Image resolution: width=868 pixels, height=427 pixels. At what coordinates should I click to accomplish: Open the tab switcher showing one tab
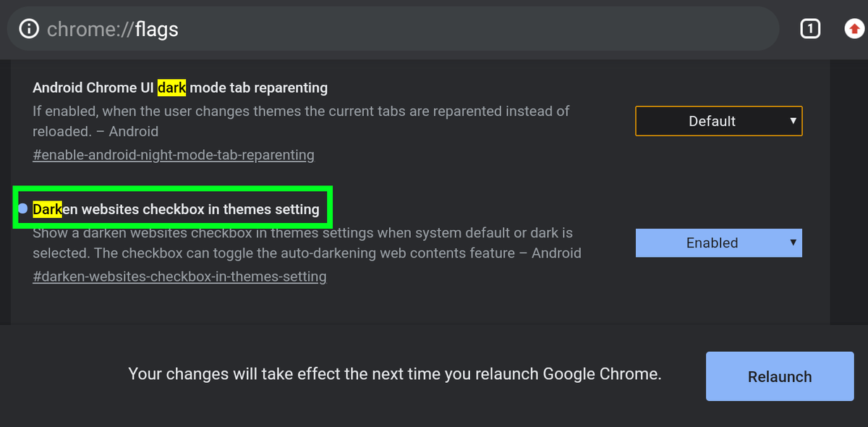[x=810, y=28]
